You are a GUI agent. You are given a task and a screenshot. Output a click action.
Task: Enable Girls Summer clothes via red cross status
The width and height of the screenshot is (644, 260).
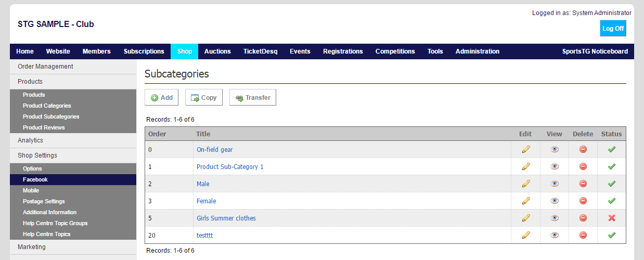tap(612, 218)
